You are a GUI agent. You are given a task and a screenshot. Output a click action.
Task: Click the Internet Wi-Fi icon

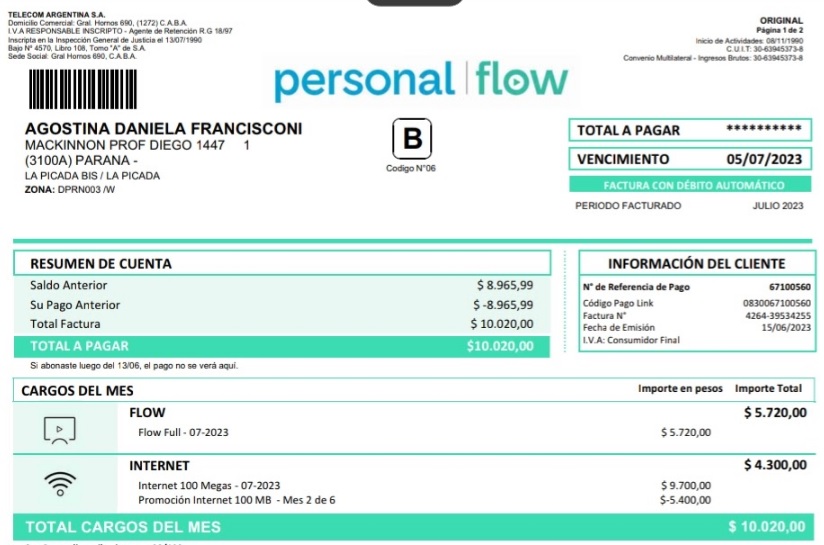60,483
